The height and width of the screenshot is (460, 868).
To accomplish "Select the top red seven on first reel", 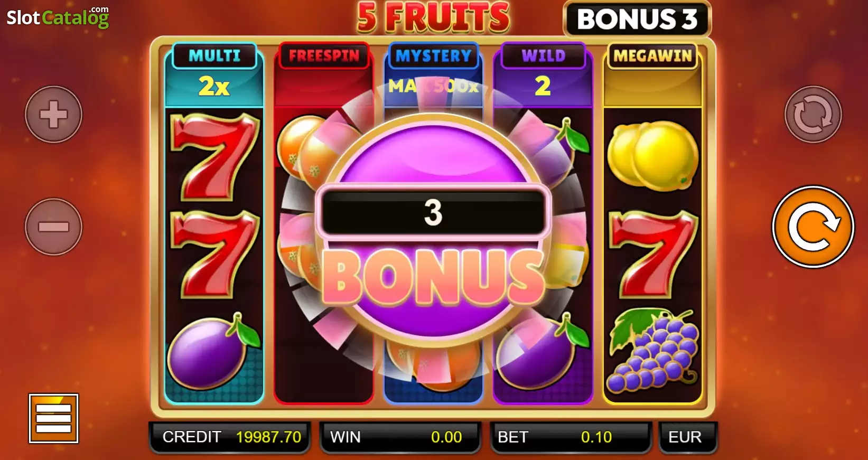I will (x=214, y=156).
